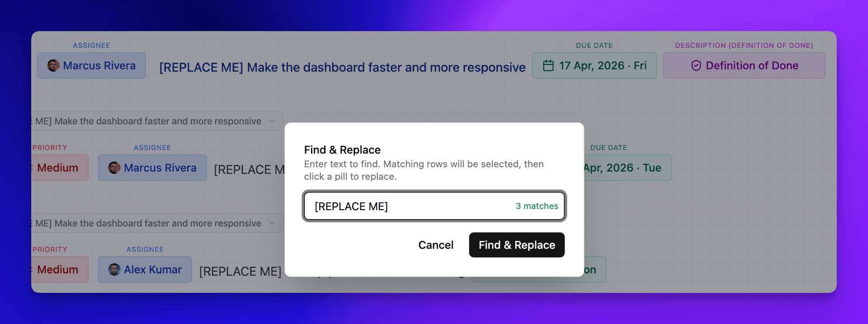This screenshot has height=324, width=868.
Task: Click Marcus Rivera avatar in top row
Action: pyautogui.click(x=53, y=66)
